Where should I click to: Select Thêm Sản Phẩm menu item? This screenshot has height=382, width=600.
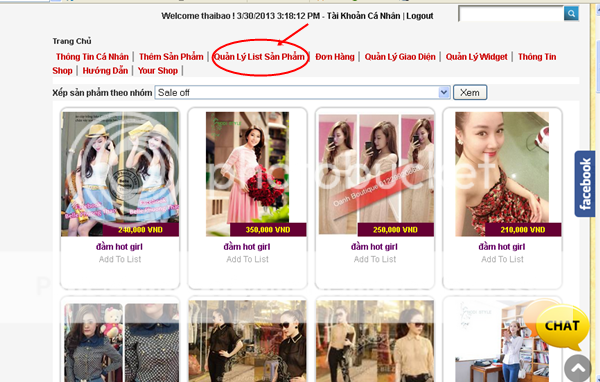[171, 57]
